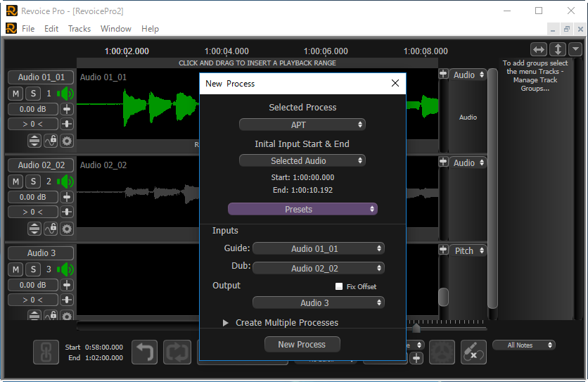Open Audio view dropdown for track Audio 02_02

pyautogui.click(x=468, y=163)
